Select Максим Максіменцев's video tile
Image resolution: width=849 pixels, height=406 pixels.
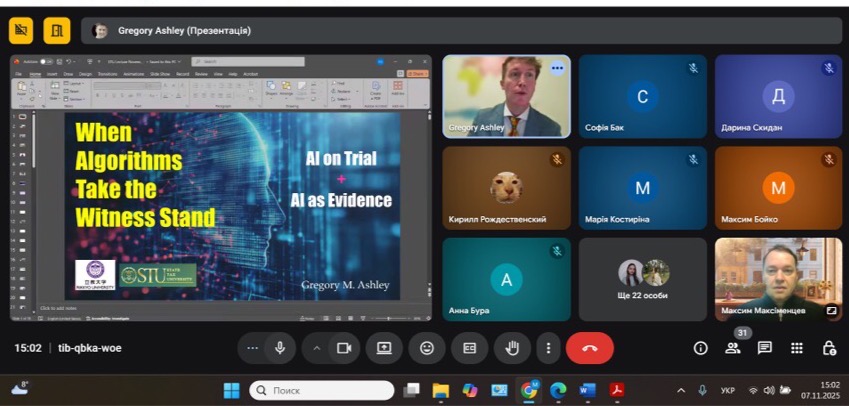point(778,279)
